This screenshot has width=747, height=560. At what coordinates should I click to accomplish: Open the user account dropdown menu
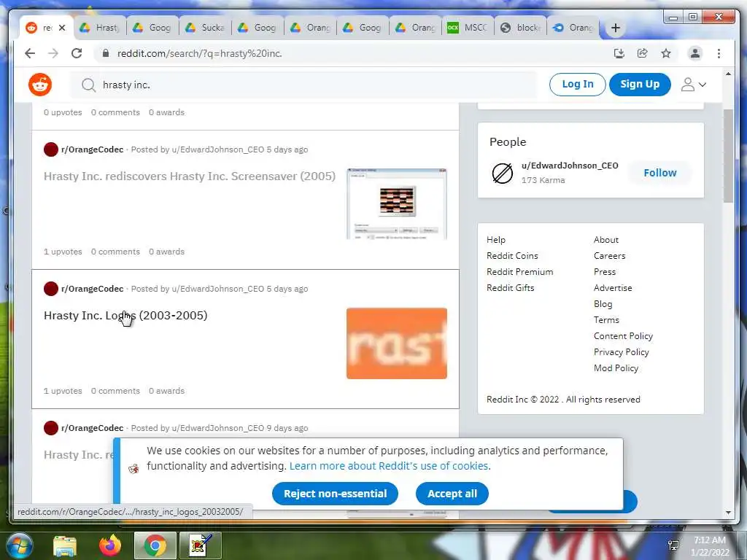tap(694, 85)
